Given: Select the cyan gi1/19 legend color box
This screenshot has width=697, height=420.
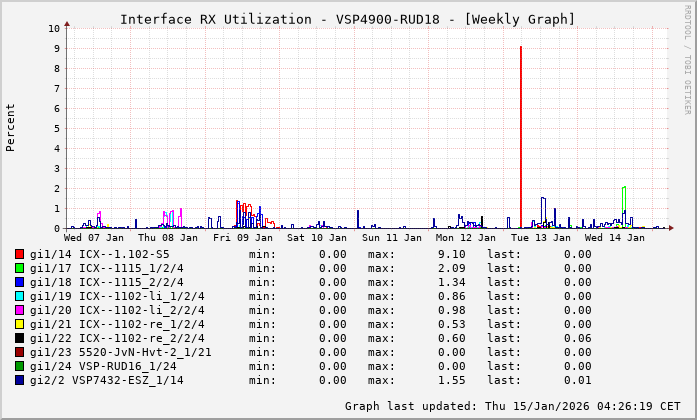Looking at the screenshot, I should 20,296.
